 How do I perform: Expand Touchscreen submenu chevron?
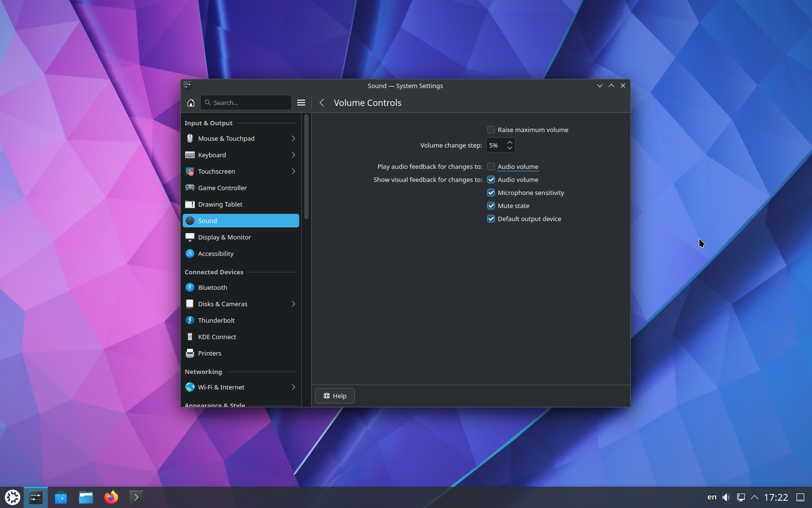(293, 171)
